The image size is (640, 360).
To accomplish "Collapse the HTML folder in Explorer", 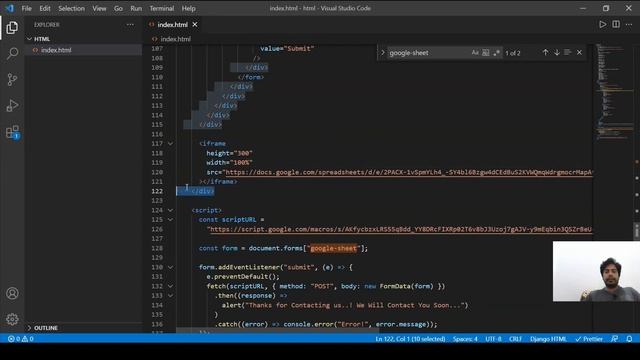I will pos(29,39).
